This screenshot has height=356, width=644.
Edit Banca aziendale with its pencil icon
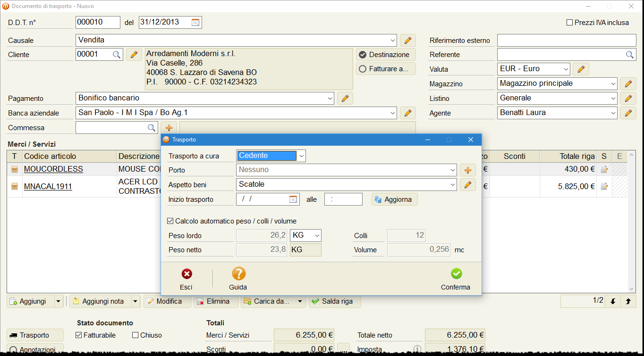pyautogui.click(x=408, y=113)
